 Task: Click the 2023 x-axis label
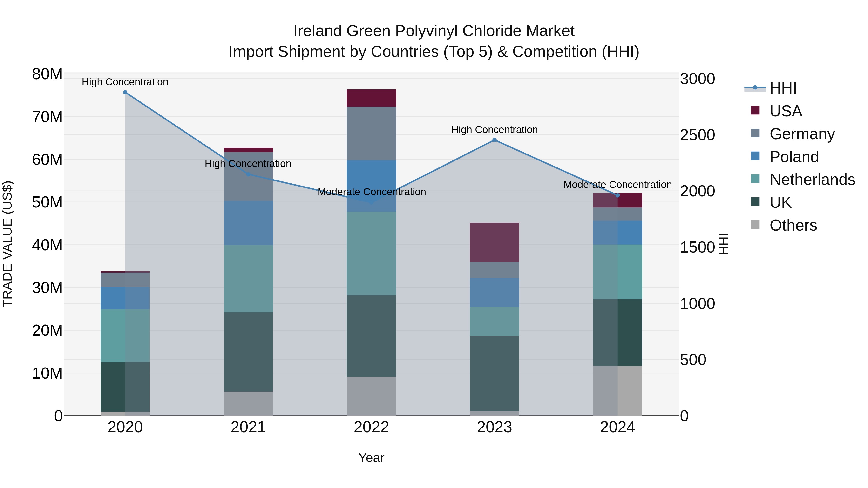[494, 427]
